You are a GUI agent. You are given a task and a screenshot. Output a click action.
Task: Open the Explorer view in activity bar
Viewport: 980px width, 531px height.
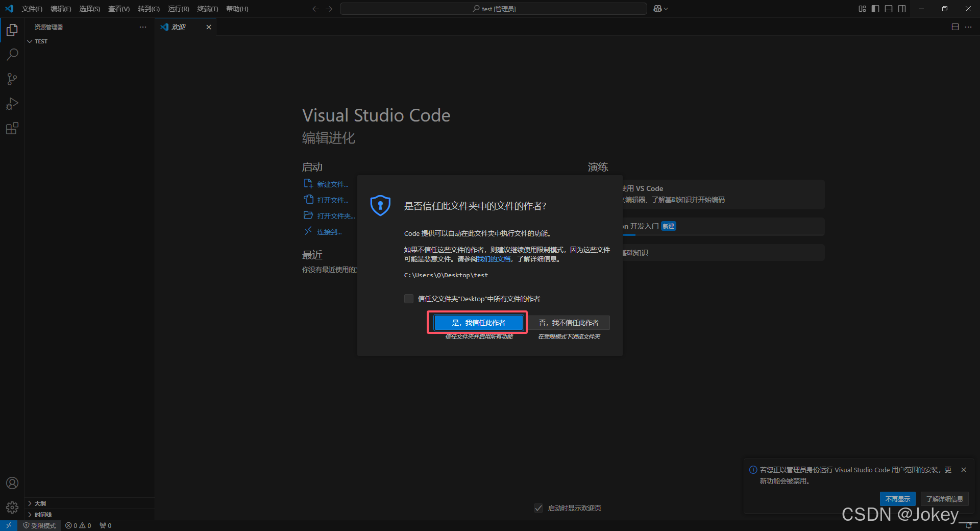click(12, 30)
